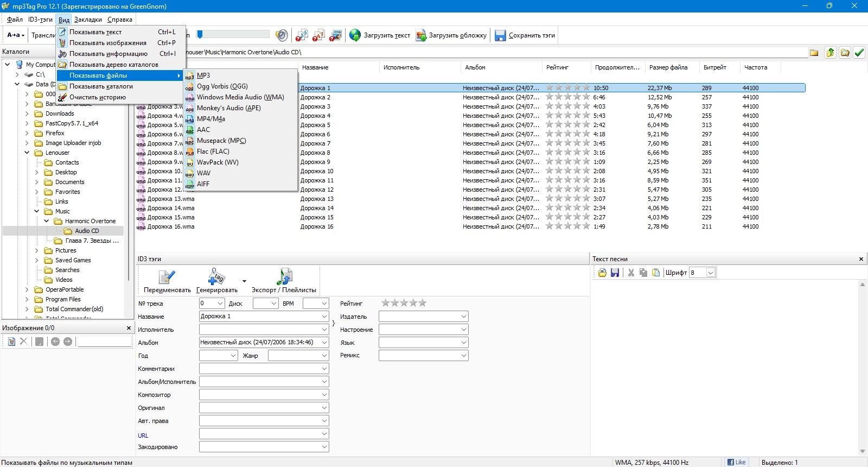Click the pictures help icon in toolbar

(x=336, y=35)
